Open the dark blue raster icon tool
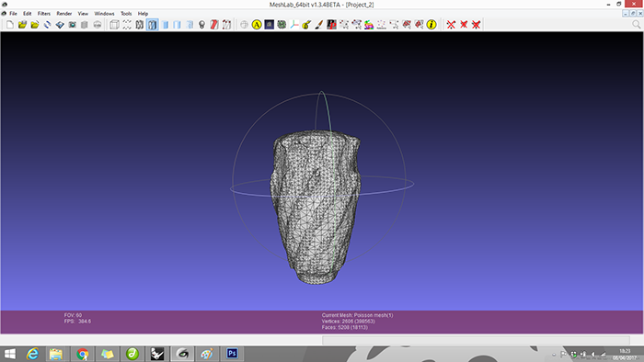The image size is (644, 362). (x=269, y=25)
